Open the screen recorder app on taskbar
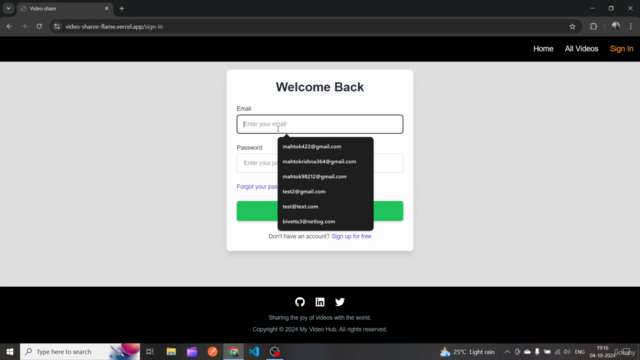 [x=275, y=351]
